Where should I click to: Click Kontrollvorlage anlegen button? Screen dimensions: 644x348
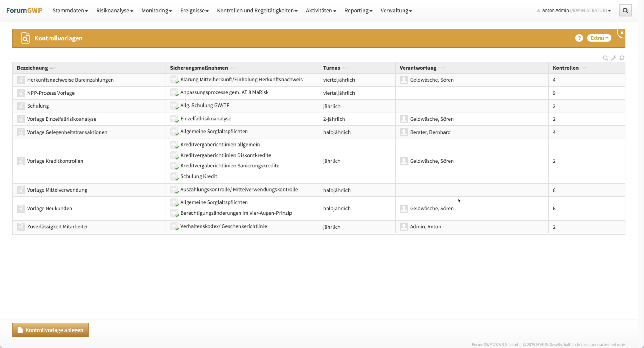(50, 330)
